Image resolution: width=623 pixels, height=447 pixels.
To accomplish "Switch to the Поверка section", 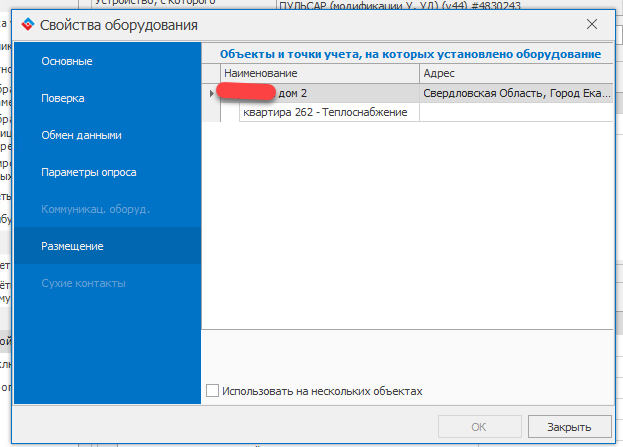I will tap(63, 99).
